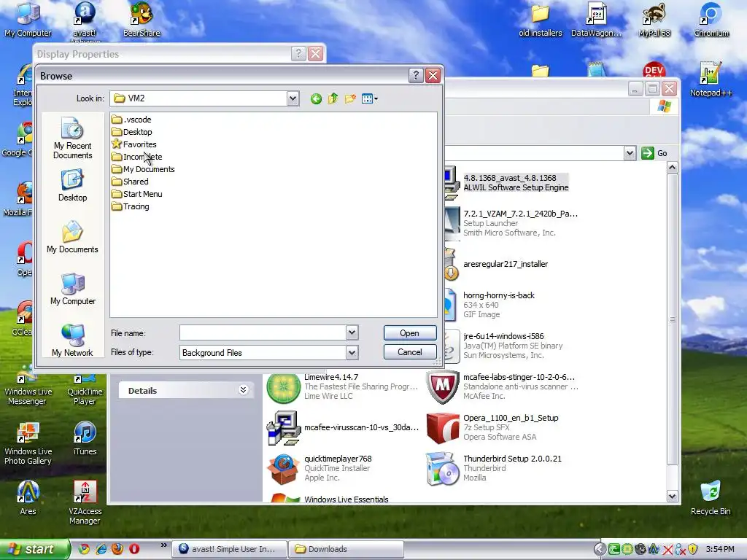
Task: Select the Start Menu folder
Action: click(136, 194)
